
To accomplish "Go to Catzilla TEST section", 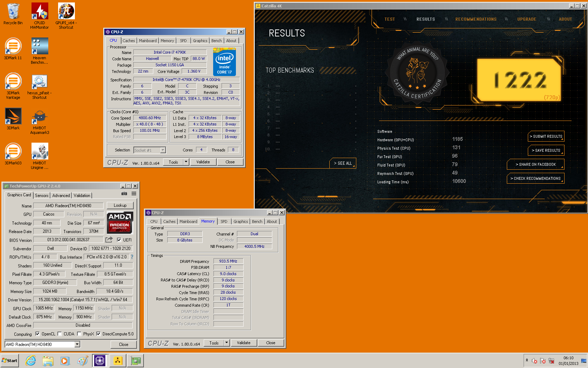I will (x=390, y=19).
